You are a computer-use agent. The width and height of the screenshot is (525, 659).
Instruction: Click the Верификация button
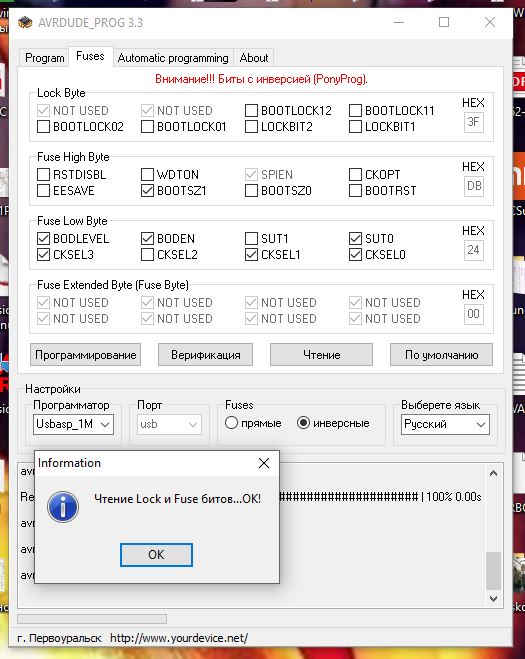[206, 355]
